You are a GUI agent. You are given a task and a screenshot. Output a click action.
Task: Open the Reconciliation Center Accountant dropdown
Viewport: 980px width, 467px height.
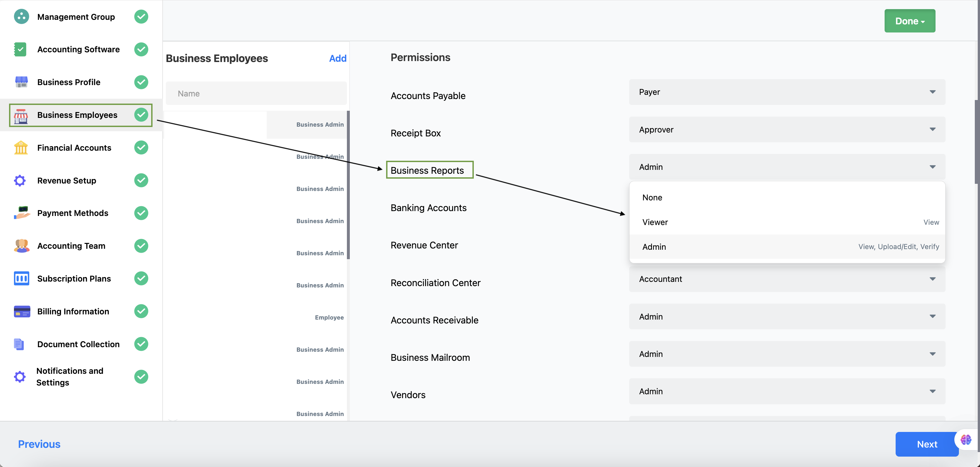click(787, 279)
